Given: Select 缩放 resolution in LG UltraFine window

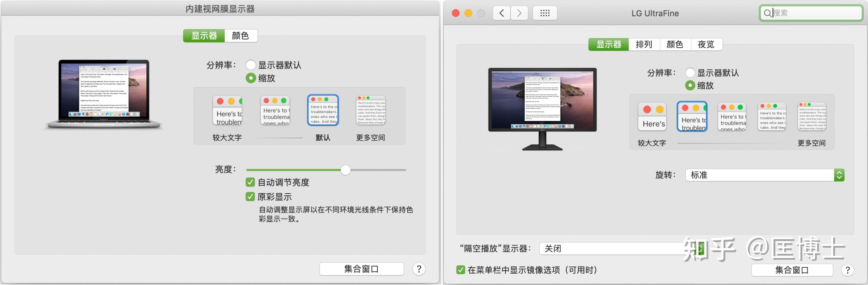Looking at the screenshot, I should click(690, 85).
